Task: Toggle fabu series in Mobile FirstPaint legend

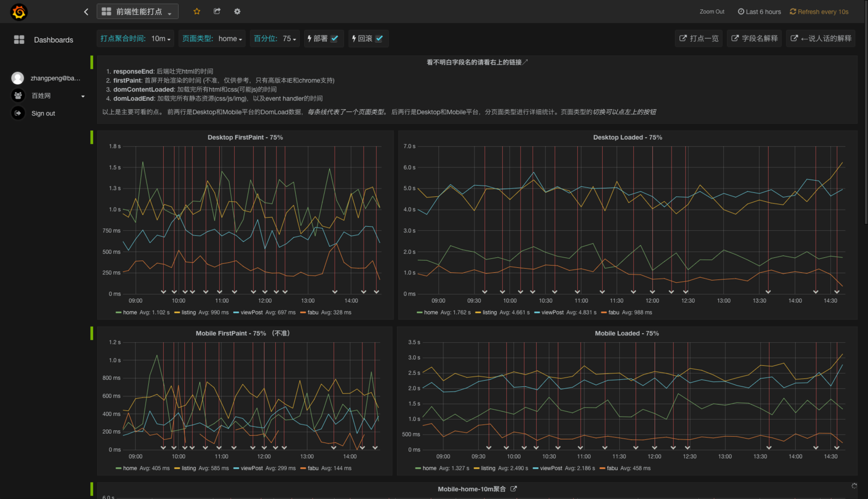Action: 313,469
